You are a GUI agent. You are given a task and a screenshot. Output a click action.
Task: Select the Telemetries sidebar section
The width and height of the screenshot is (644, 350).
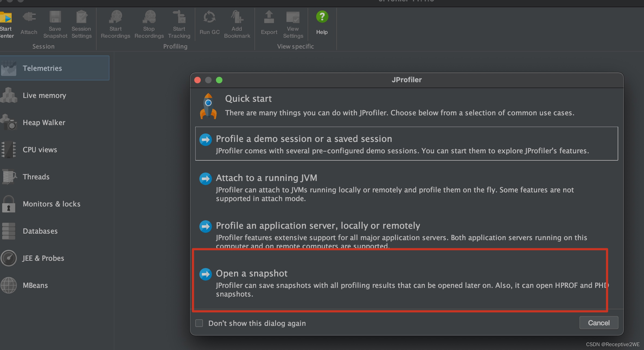(55, 68)
